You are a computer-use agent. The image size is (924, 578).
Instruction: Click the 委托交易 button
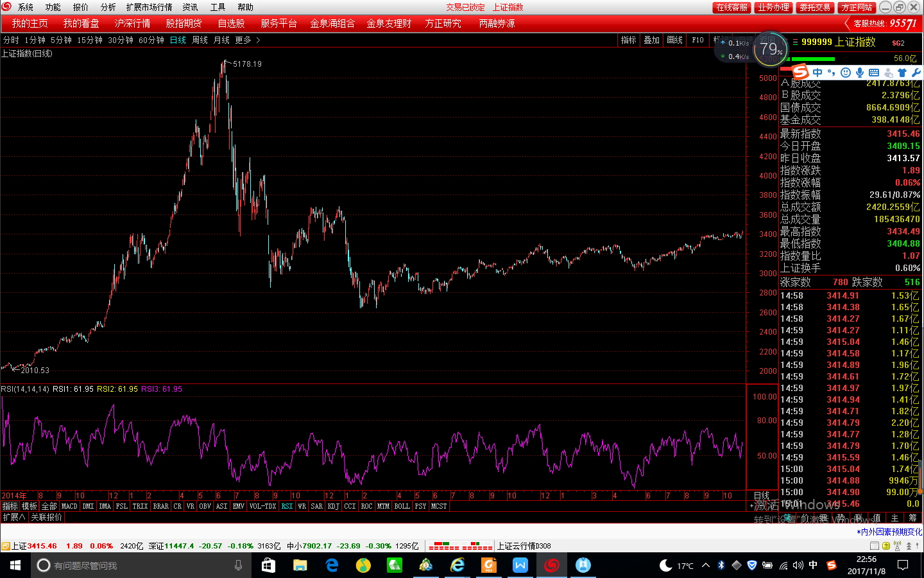[x=815, y=7]
